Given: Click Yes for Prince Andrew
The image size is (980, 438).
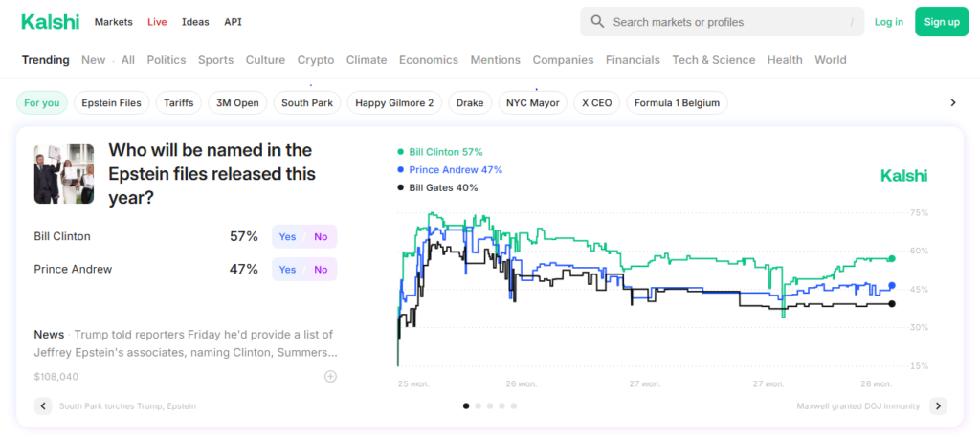Looking at the screenshot, I should (287, 270).
